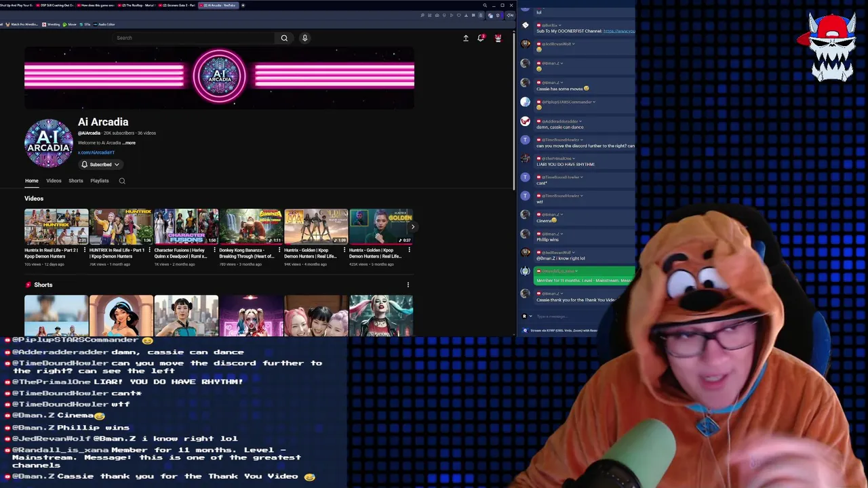Viewport: 868px width, 488px height.
Task: Click the Wrestling bookmark
Action: click(51, 24)
